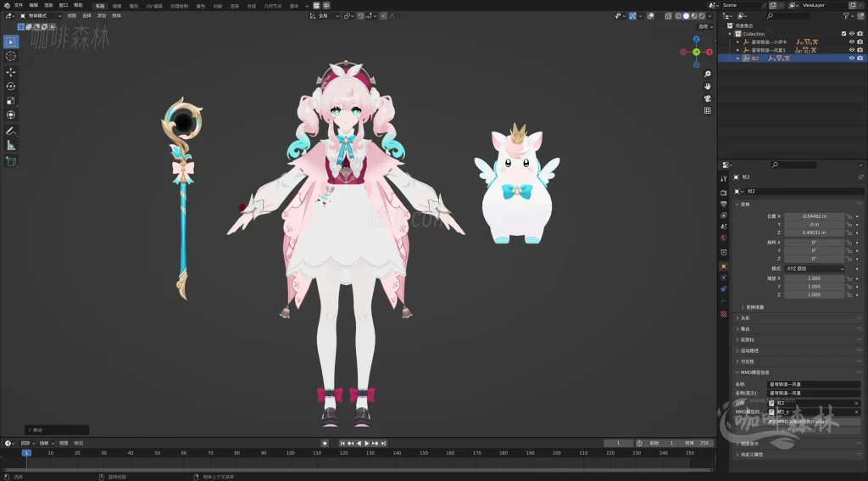The width and height of the screenshot is (868, 481).
Task: Toggle lock on Scale Z field
Action: pos(849,294)
